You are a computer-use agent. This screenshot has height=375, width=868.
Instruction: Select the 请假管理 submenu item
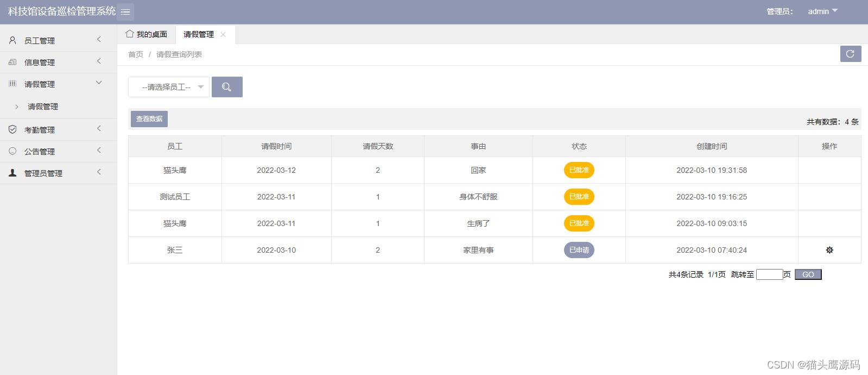43,107
